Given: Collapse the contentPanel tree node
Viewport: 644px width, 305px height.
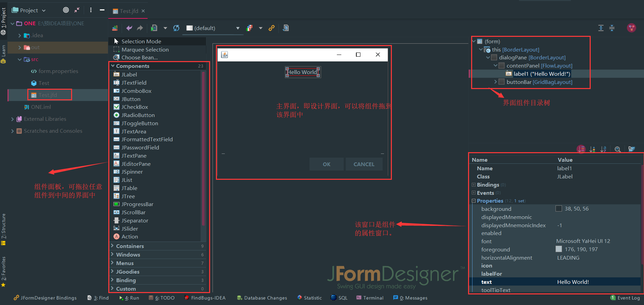Looking at the screenshot, I should 495,66.
